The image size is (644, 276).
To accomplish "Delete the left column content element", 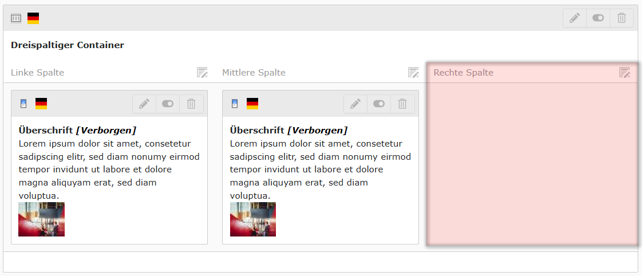I will [x=191, y=104].
